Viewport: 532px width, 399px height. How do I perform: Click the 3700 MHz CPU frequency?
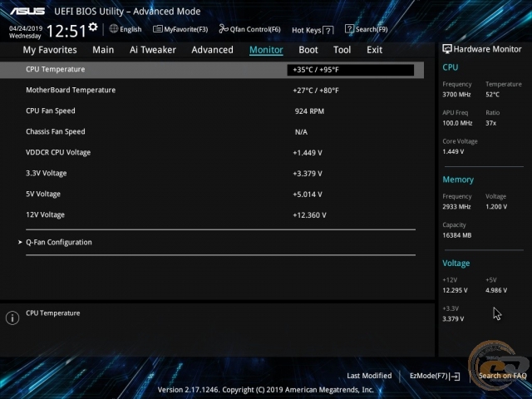[x=456, y=95]
